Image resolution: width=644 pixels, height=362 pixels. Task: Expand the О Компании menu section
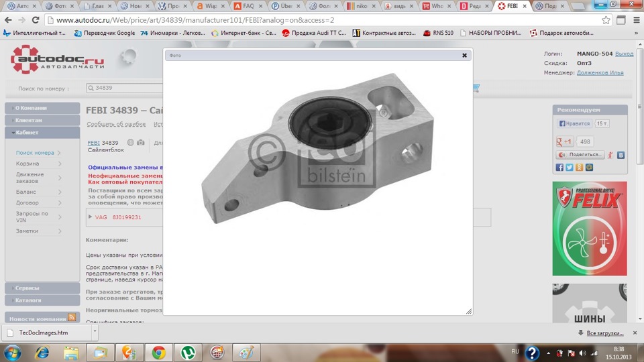42,108
